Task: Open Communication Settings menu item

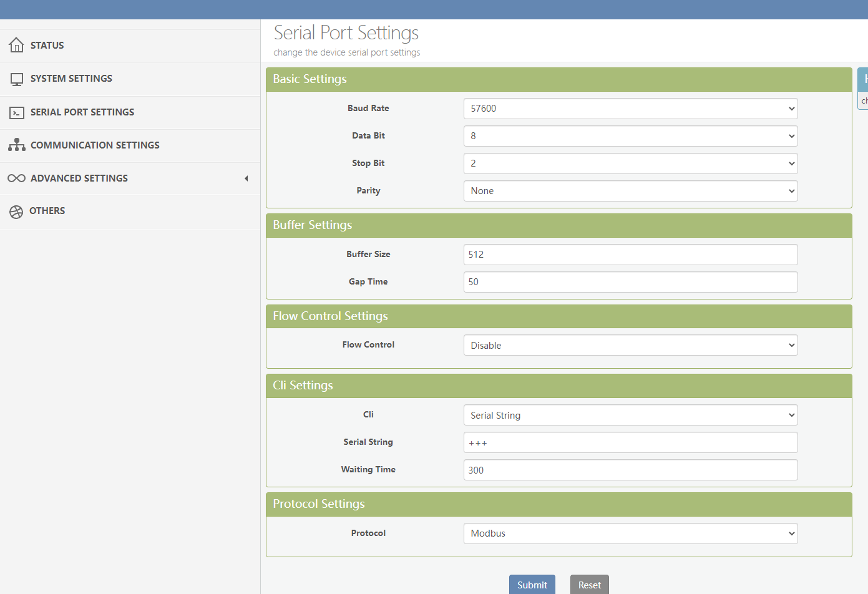Action: click(x=95, y=145)
